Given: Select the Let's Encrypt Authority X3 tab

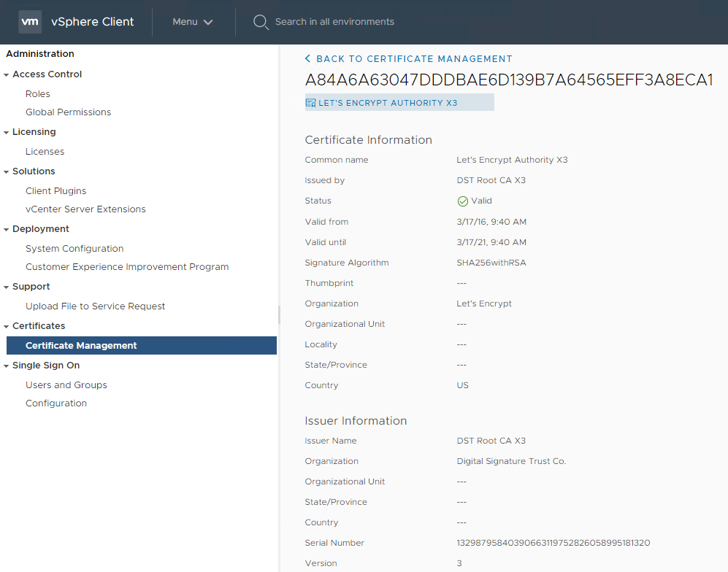Looking at the screenshot, I should click(x=399, y=103).
